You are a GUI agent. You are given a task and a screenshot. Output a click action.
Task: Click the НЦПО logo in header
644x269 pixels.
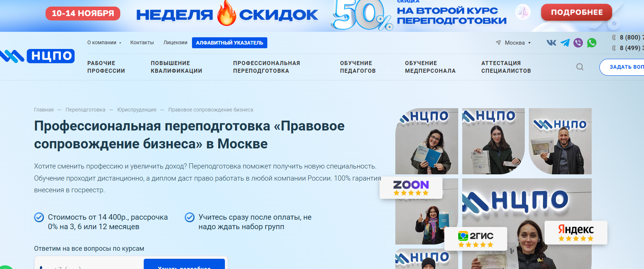click(38, 56)
